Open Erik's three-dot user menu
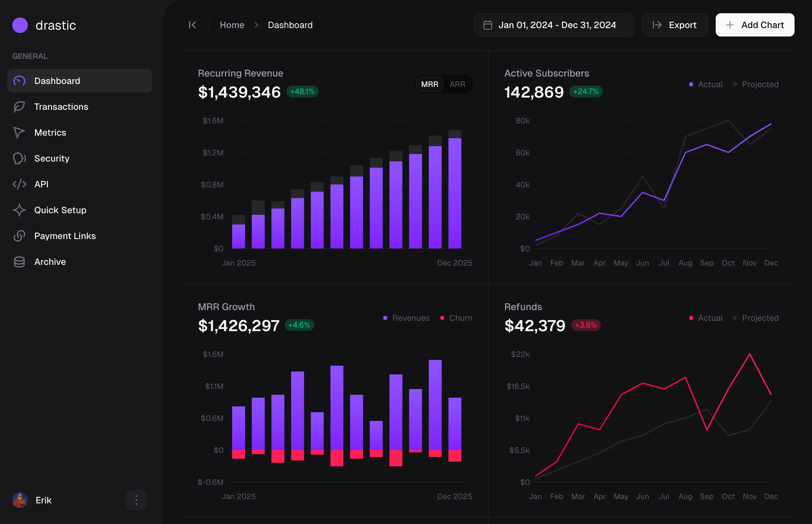The width and height of the screenshot is (812, 524). (136, 500)
